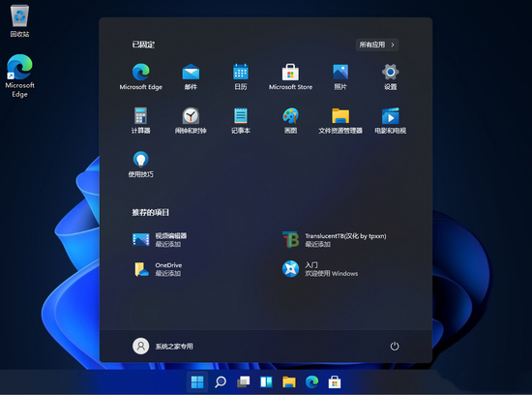The height and width of the screenshot is (395, 532).
Task: Open Microsoft Store from pinned apps
Action: 290,76
